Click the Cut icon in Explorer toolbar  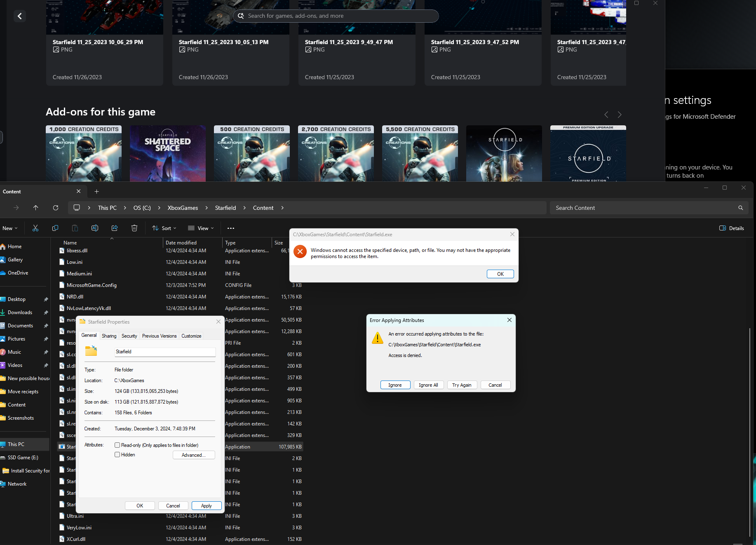(x=35, y=228)
